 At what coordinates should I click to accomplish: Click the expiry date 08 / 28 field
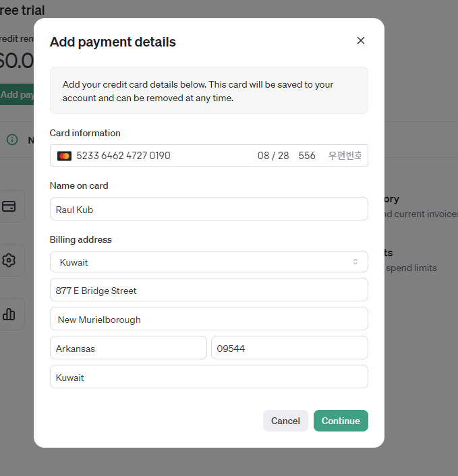273,156
